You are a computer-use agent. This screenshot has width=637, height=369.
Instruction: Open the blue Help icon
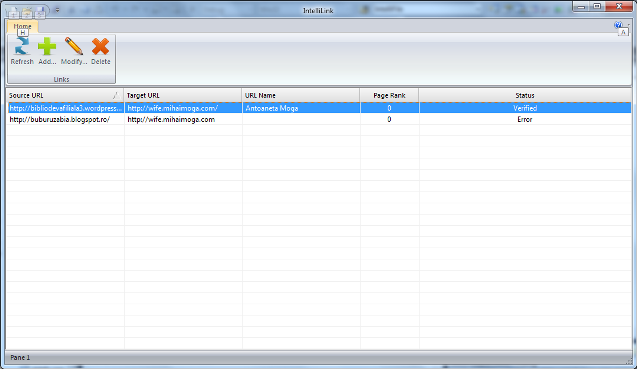point(618,25)
